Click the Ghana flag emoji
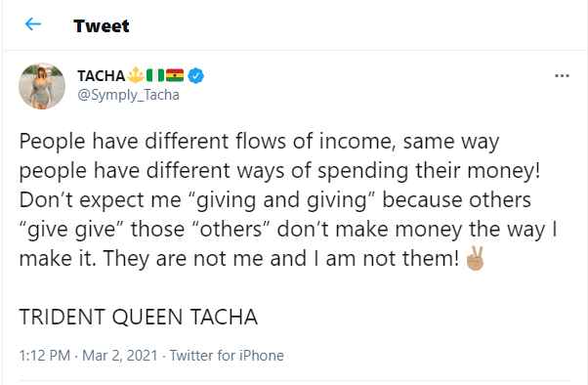The height and width of the screenshot is (385, 588). coord(175,75)
